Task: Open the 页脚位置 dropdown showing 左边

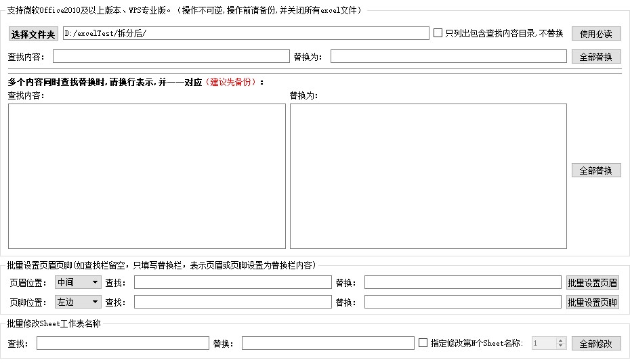Action: [78, 302]
